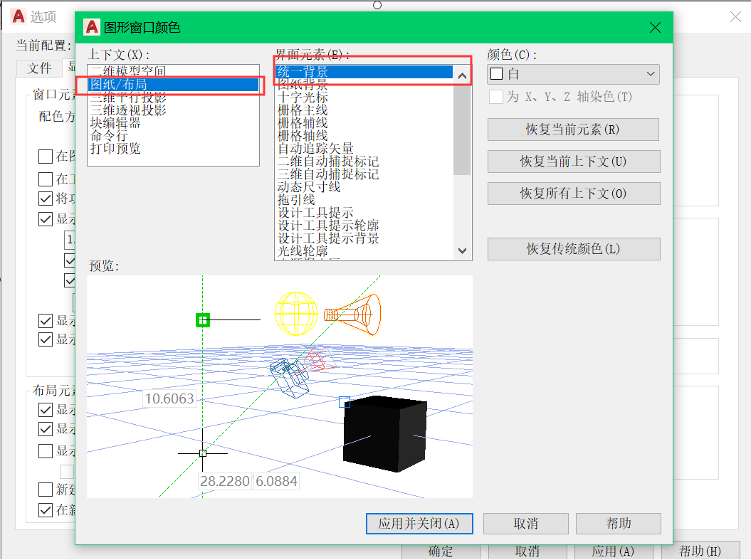Select 栅格辅线 interface element

coord(364,123)
